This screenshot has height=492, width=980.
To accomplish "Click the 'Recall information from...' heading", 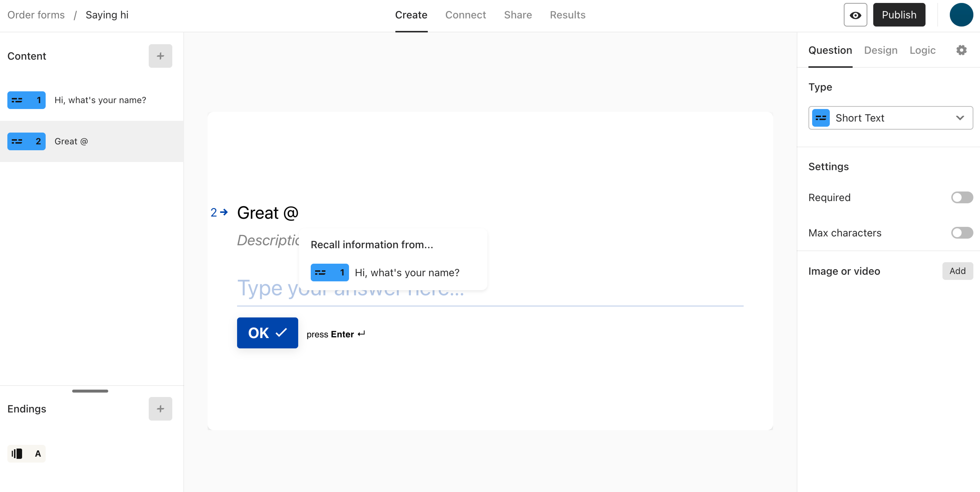I will coord(372,245).
